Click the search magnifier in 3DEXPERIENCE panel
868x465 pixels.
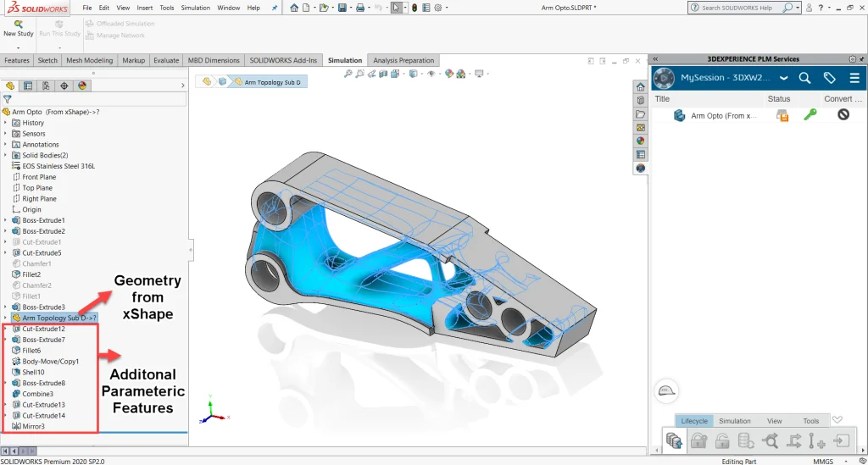coord(805,78)
